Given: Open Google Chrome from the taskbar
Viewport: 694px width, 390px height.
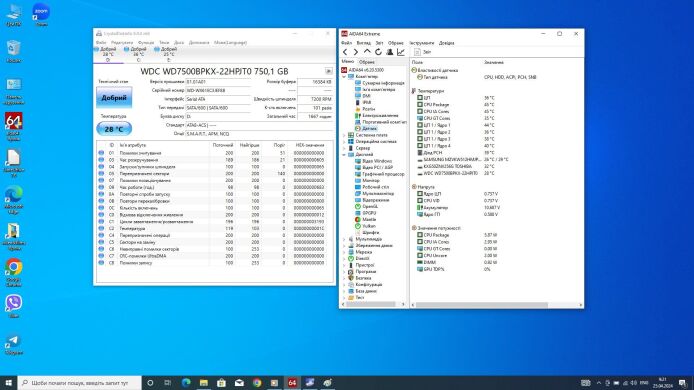Looking at the screenshot, I should [x=257, y=383].
